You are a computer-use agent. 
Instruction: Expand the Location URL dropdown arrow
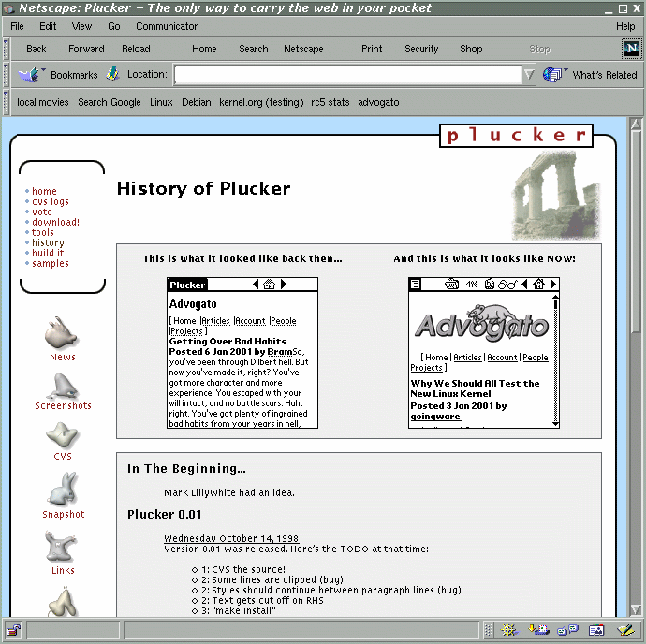[529, 75]
